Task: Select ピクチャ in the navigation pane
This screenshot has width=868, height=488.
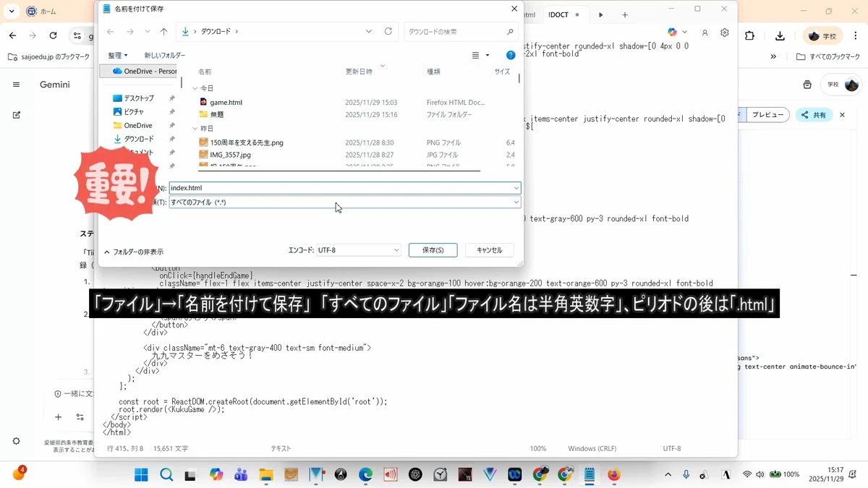Action: (x=134, y=112)
